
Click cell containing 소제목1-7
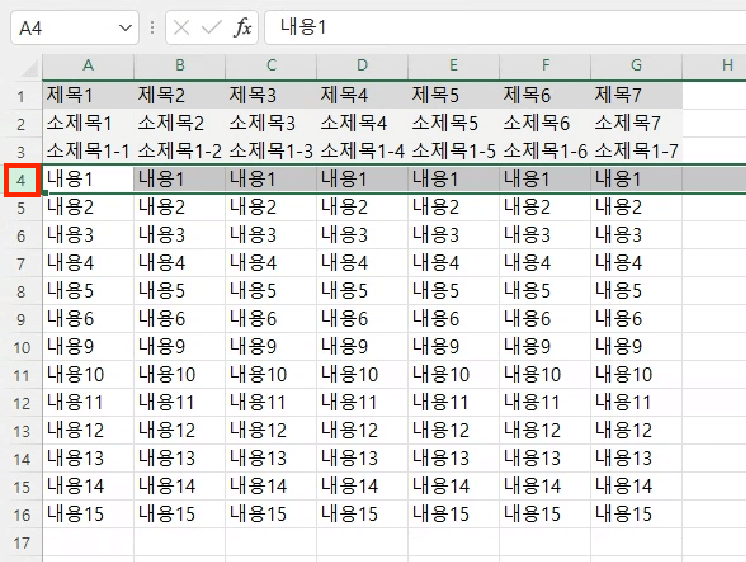(636, 151)
